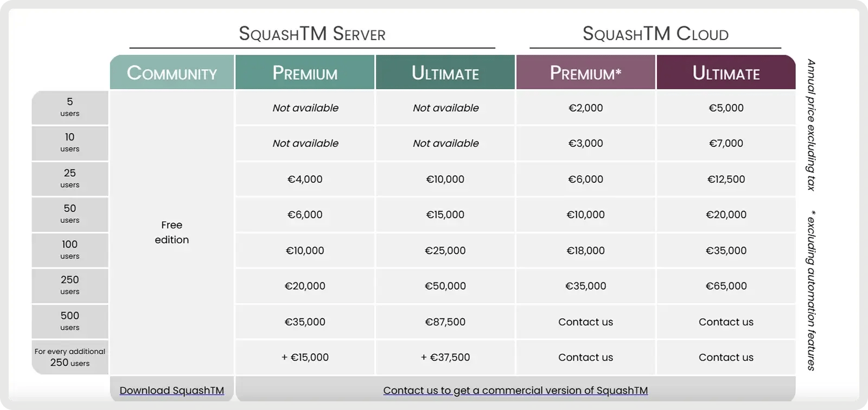Click the SquashTM Cloud heading

pos(655,34)
